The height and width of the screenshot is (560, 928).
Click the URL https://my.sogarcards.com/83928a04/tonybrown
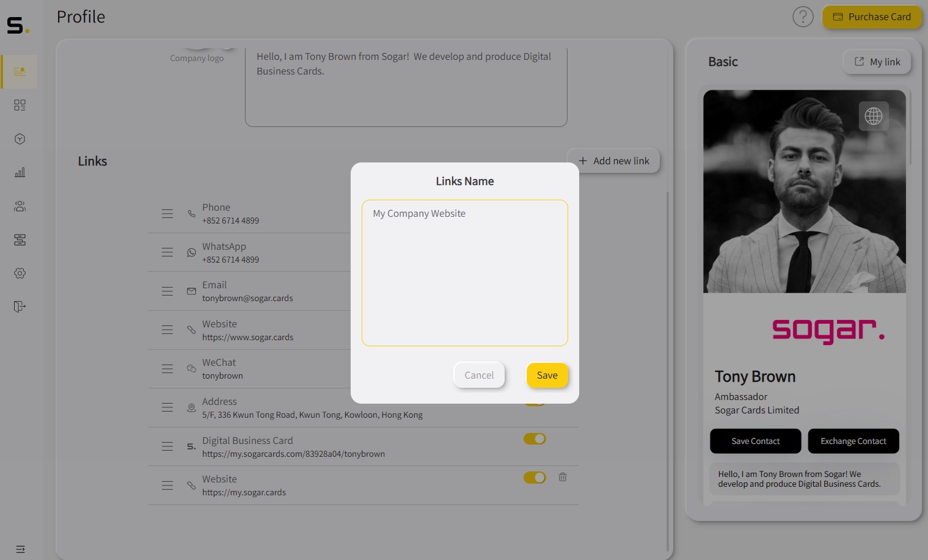(293, 454)
